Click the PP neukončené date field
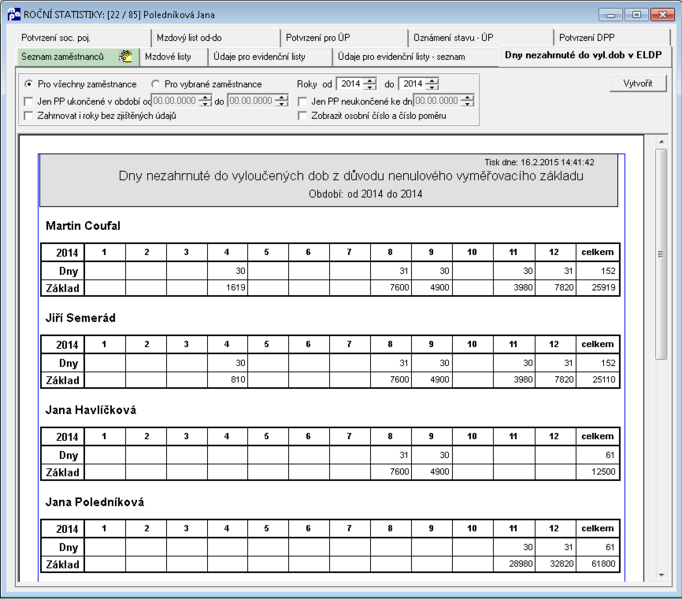The height and width of the screenshot is (599, 682). coord(438,101)
